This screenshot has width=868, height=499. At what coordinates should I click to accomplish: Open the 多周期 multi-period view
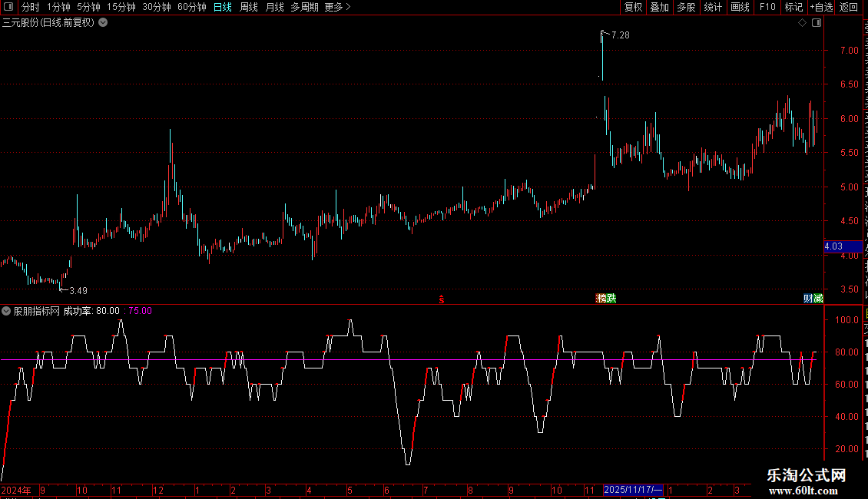click(x=304, y=7)
